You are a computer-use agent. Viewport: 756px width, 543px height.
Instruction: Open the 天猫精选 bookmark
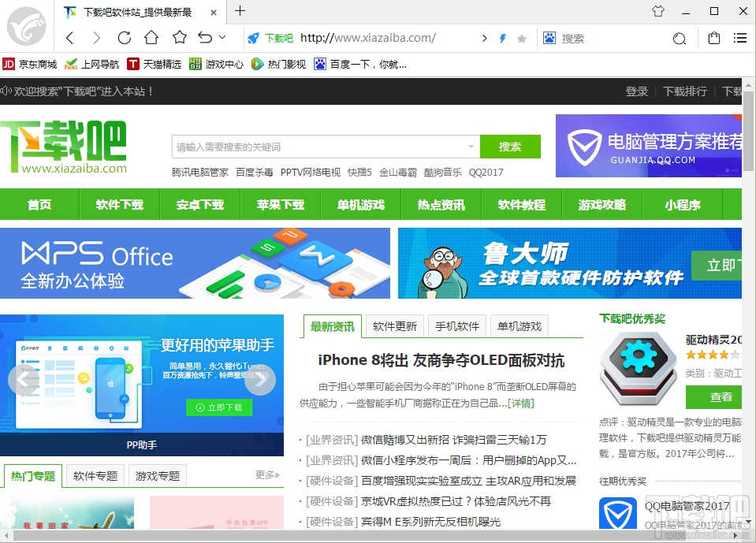pos(155,64)
